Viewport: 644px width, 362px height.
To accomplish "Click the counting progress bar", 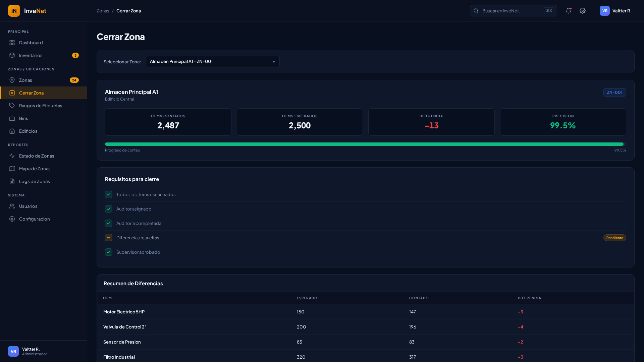I will [x=365, y=144].
